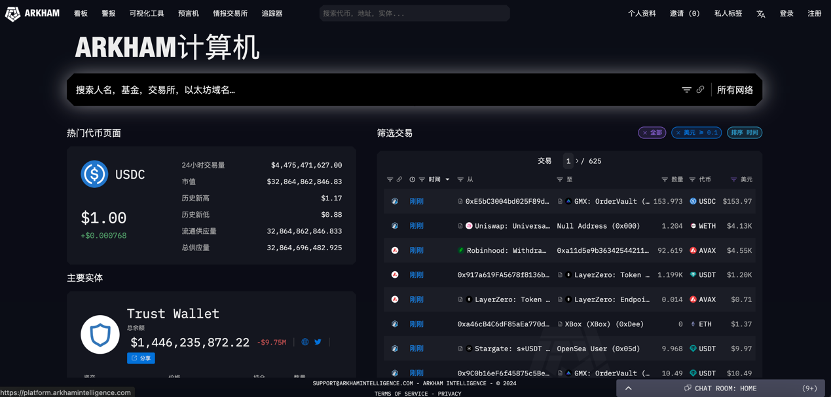
Task: Open the 所有网络 network selector
Action: pos(735,90)
